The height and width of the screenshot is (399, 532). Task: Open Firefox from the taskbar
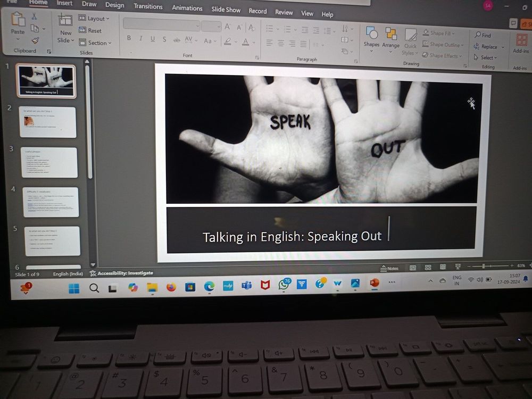(171, 287)
